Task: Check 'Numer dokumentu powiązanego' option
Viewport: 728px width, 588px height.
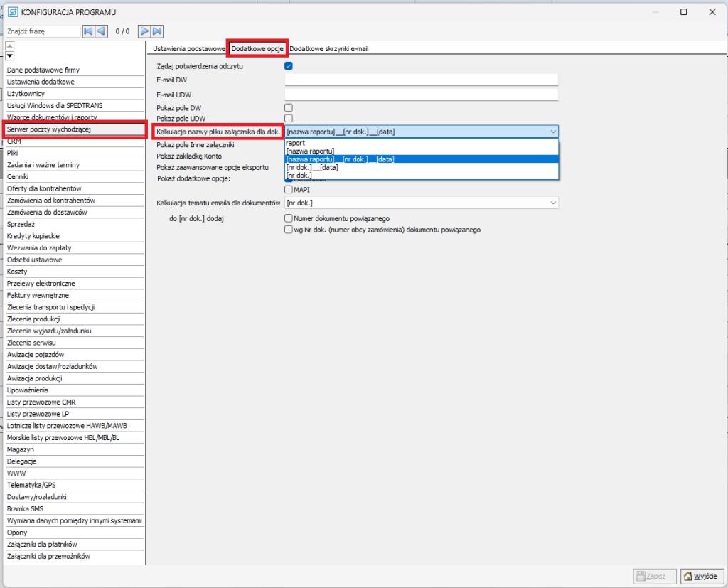Action: pos(289,219)
